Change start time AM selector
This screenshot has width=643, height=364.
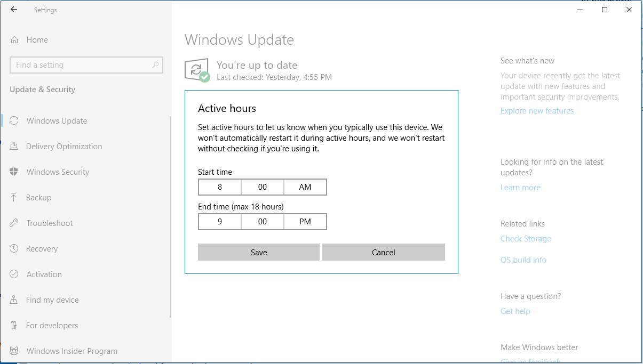[x=305, y=187]
